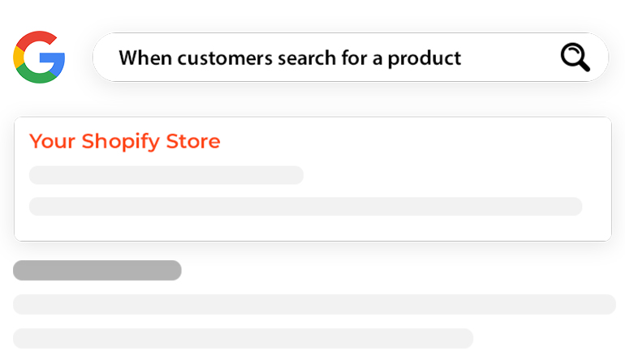
Task: Click the full-width light gray bar below the heading
Action: click(314, 304)
